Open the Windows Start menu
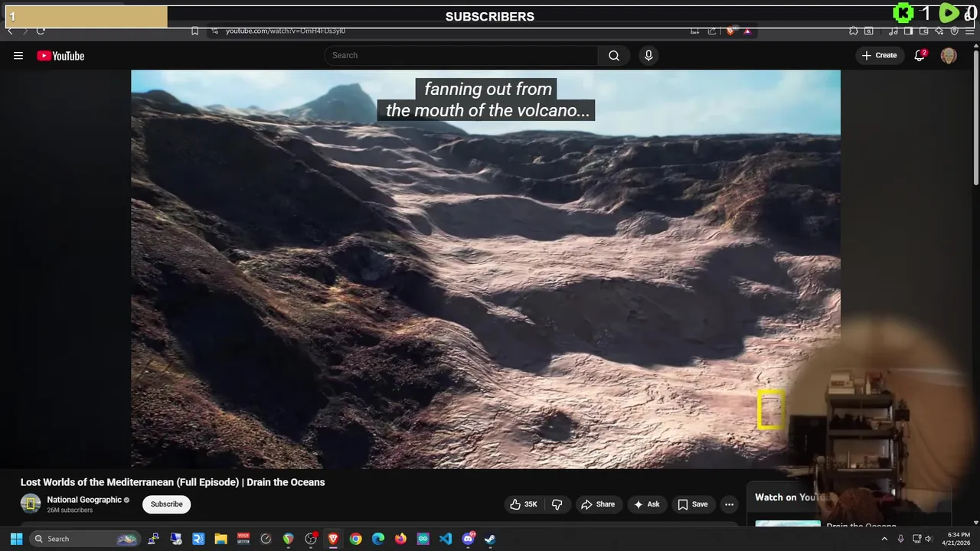 [16, 539]
